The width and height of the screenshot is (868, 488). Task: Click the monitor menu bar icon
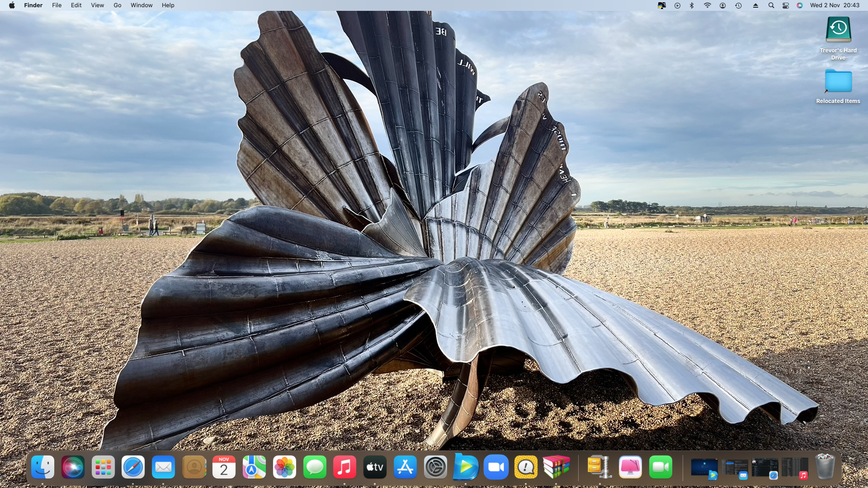[x=661, y=5]
